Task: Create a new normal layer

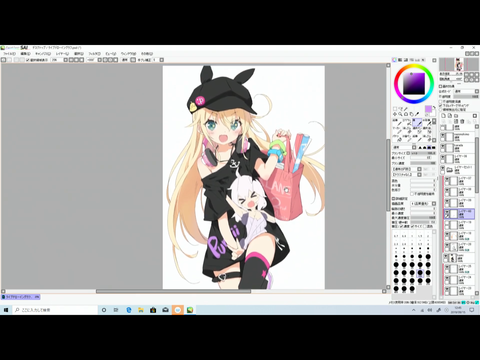Action: point(444,115)
